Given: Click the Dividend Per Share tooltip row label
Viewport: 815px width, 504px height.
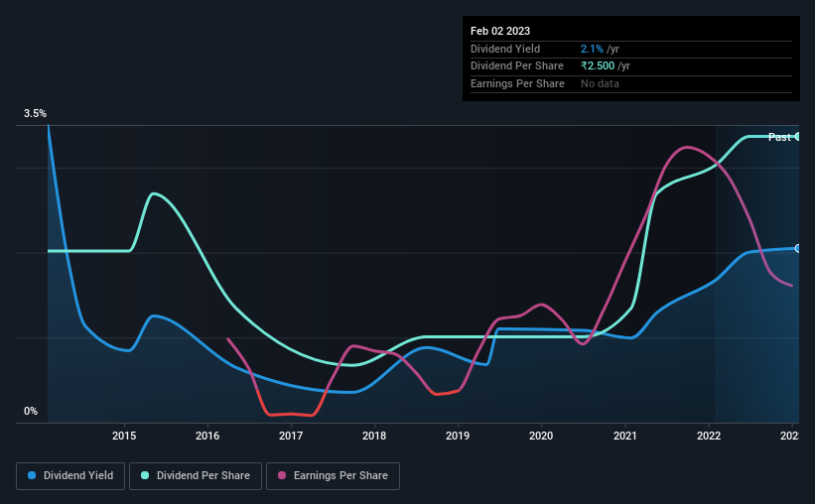Looking at the screenshot, I should pos(516,66).
